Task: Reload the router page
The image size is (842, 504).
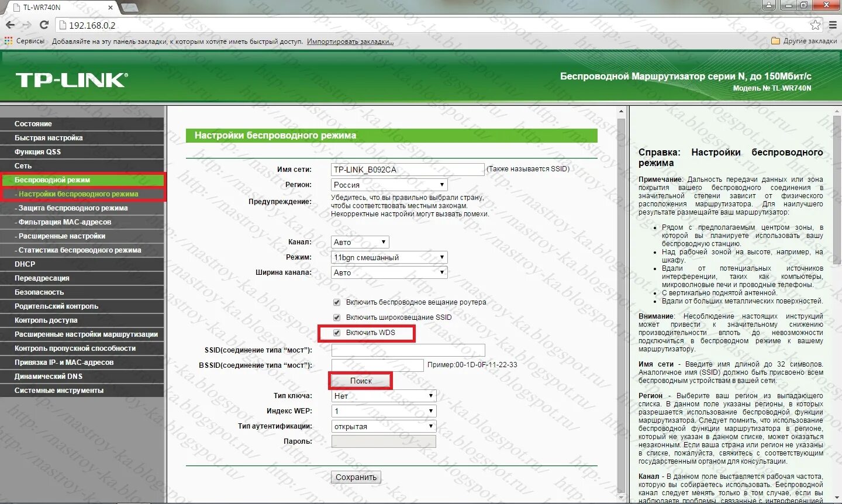Action: (x=44, y=25)
